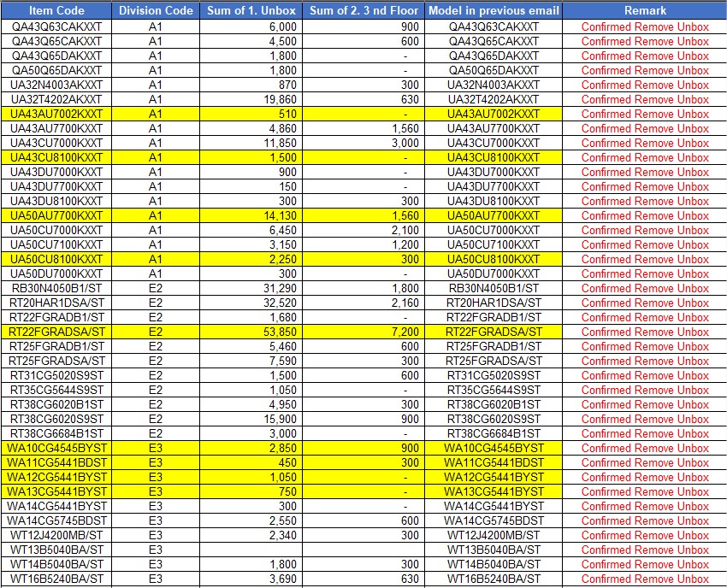Click Division Code E2 for RB30N4050B1/ST
The width and height of the screenshot is (727, 588).
(156, 288)
